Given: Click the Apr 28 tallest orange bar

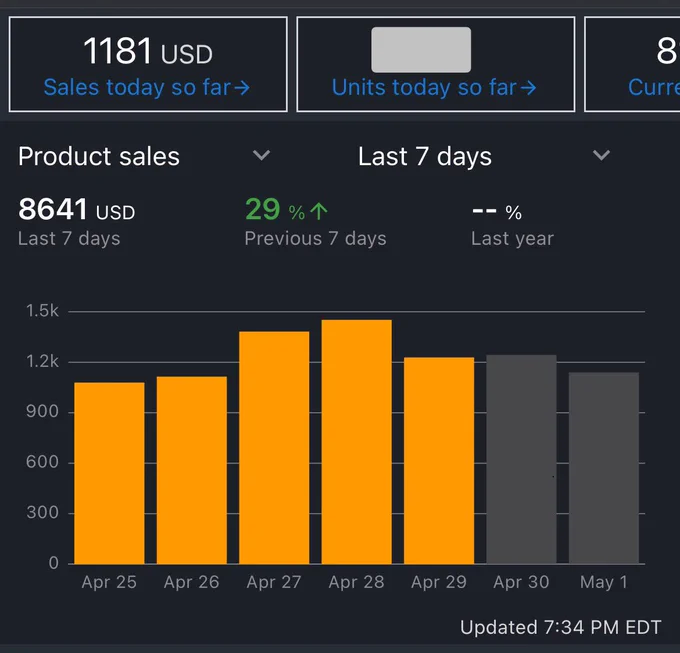Looking at the screenshot, I should 356,442.
